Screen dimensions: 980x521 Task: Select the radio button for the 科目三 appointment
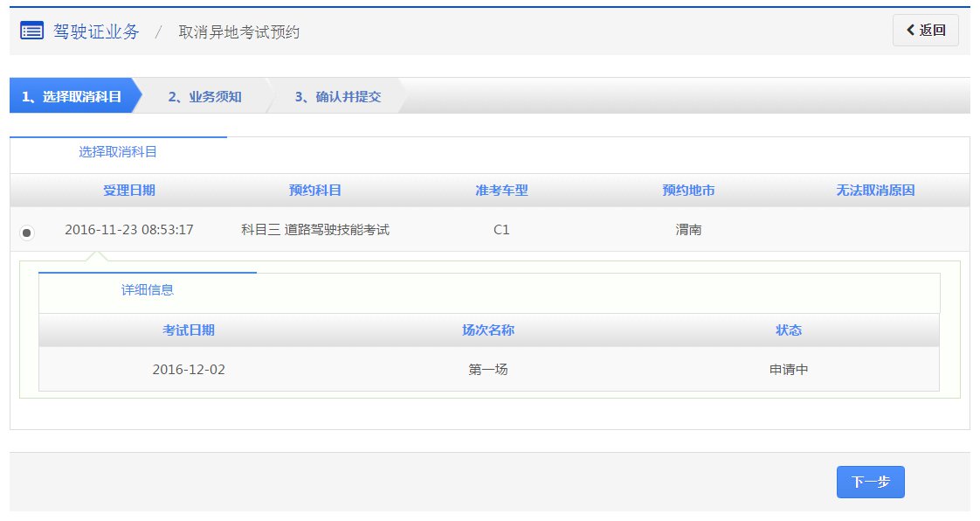(26, 230)
